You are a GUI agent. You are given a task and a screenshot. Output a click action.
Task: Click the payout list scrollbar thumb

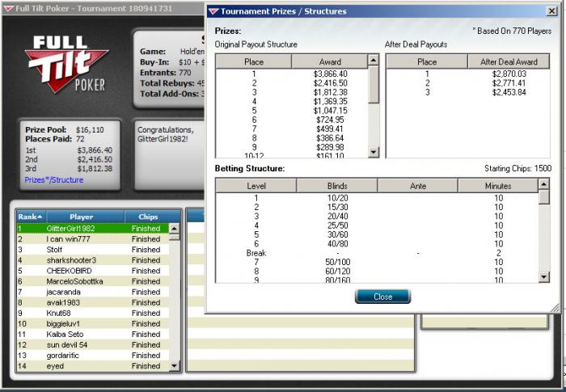pos(374,85)
